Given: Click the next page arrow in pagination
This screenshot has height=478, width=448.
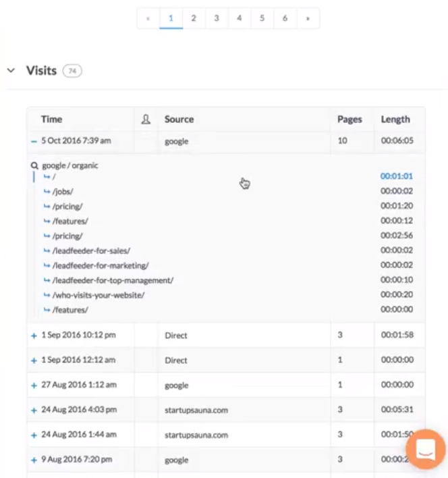Looking at the screenshot, I should 308,18.
